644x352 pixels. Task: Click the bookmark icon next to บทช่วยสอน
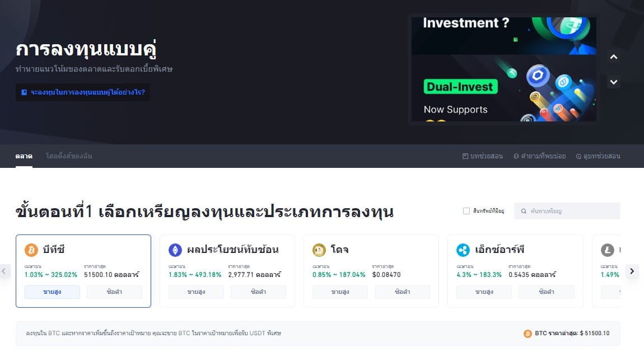[464, 156]
